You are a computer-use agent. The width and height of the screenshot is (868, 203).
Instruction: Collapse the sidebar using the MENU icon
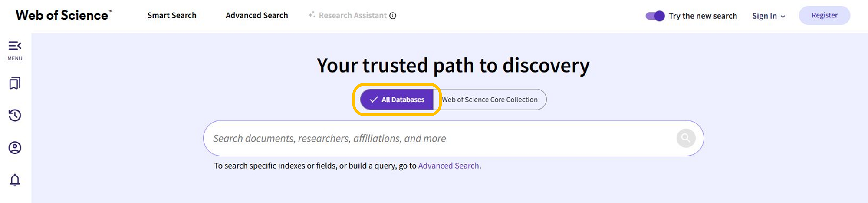pos(15,46)
